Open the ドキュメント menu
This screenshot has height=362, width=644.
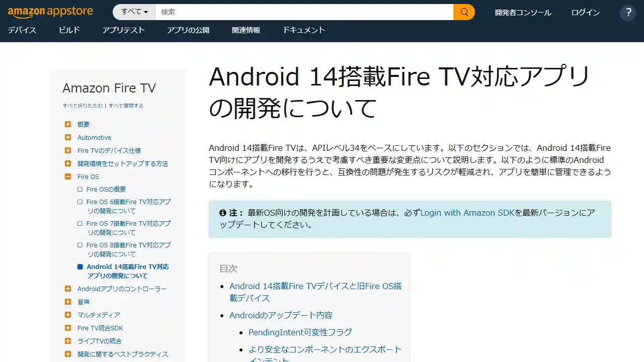304,30
